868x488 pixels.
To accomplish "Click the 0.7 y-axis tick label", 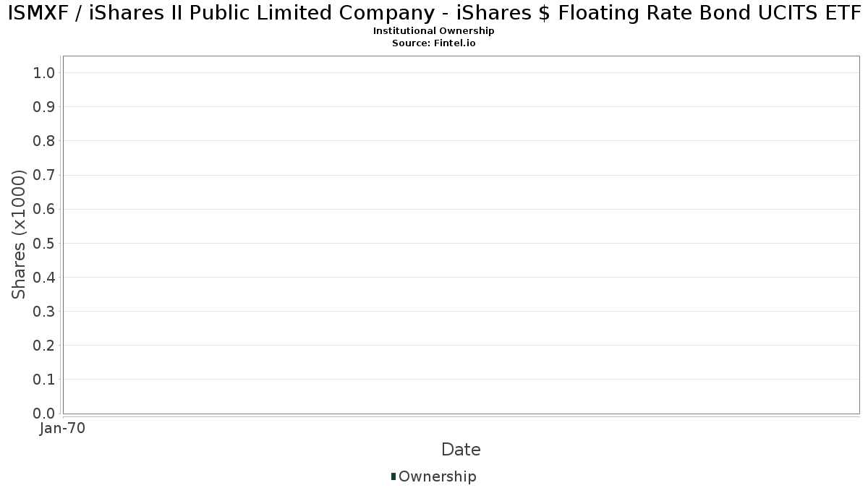I will (44, 175).
